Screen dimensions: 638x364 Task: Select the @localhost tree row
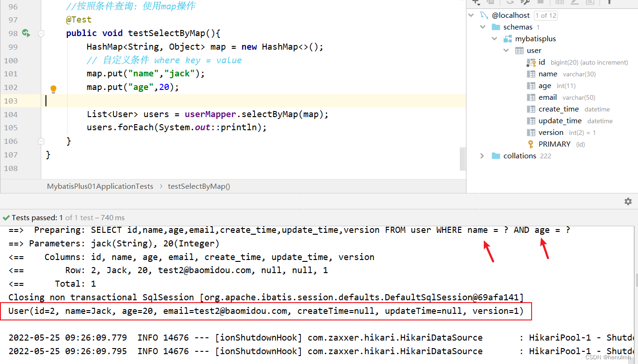click(552, 15)
